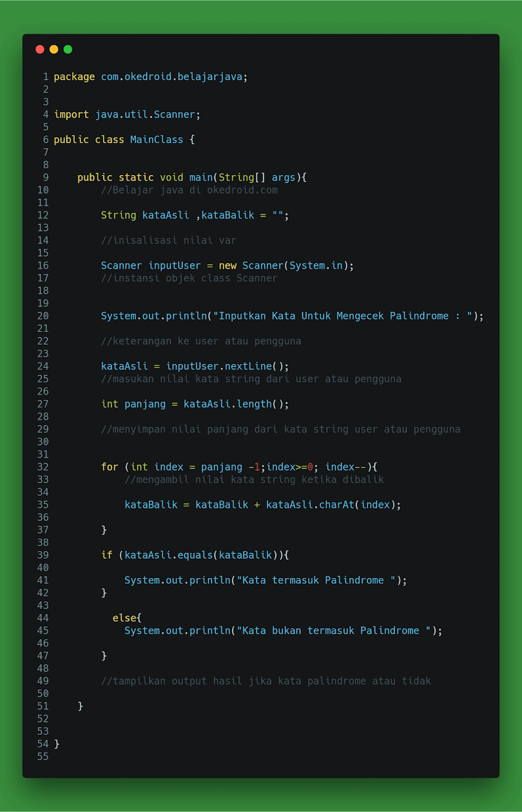Image resolution: width=522 pixels, height=812 pixels.
Task: Click closing brace on line 51
Action: 80,706
